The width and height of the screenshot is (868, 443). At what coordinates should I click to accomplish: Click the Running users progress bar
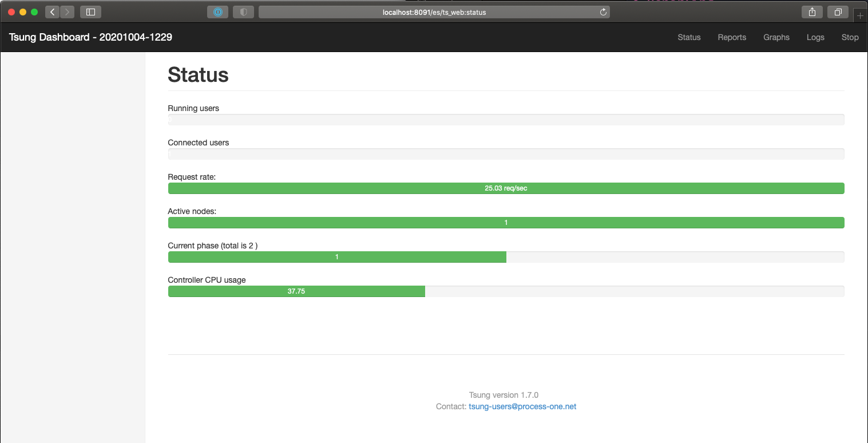coord(506,120)
